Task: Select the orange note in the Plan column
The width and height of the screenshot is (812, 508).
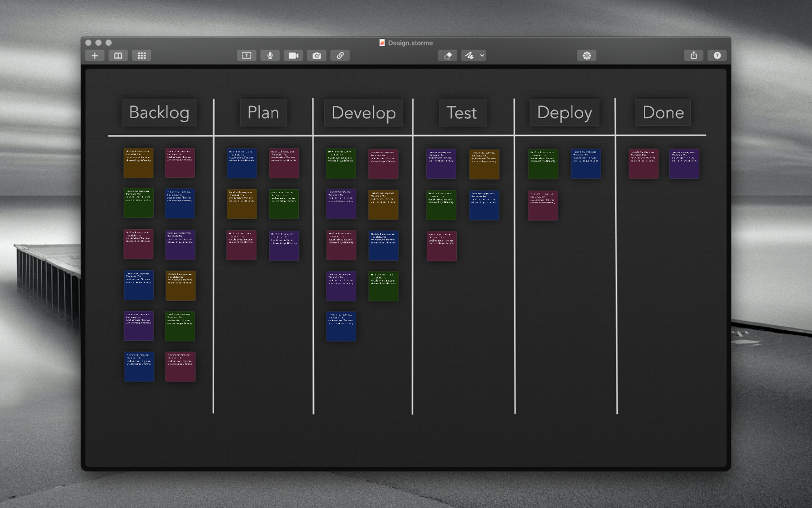Action: pyautogui.click(x=242, y=204)
